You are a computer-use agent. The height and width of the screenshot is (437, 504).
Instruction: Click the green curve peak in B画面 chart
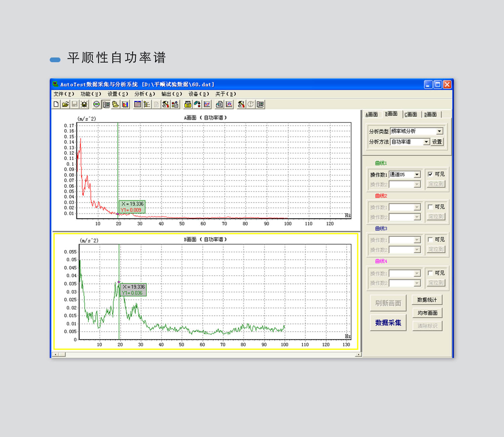[119, 282]
